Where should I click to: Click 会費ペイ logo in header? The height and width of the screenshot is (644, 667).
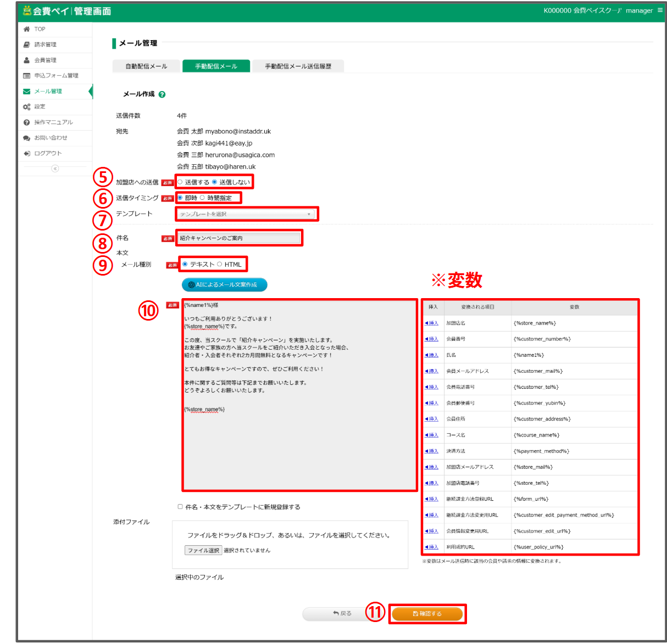67,11
